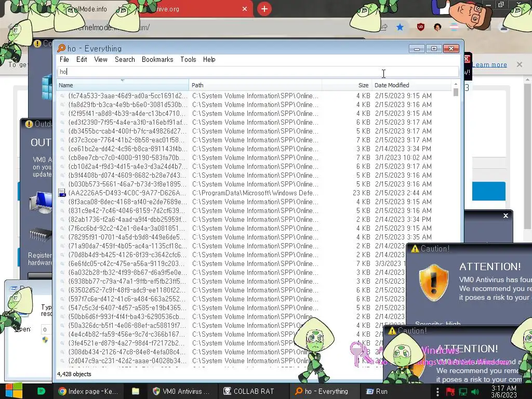The image size is (532, 399).
Task: Bookmark page with Chrome star icon
Action: tap(400, 27)
